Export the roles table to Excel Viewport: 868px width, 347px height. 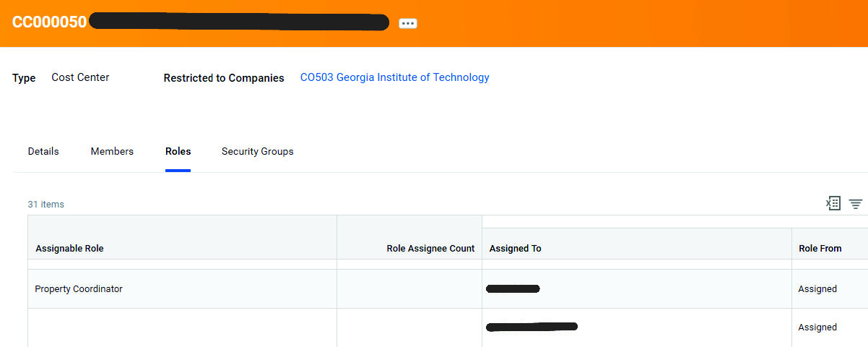pyautogui.click(x=833, y=204)
